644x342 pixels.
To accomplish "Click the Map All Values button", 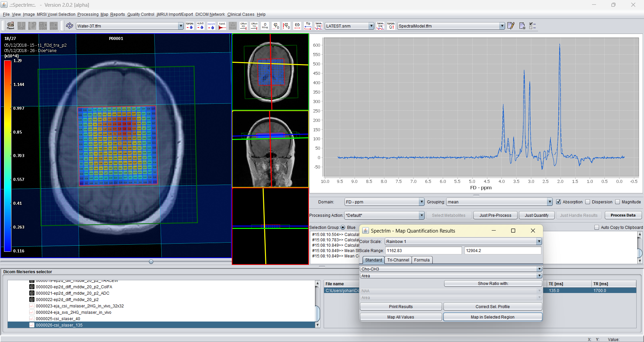I will [401, 317].
